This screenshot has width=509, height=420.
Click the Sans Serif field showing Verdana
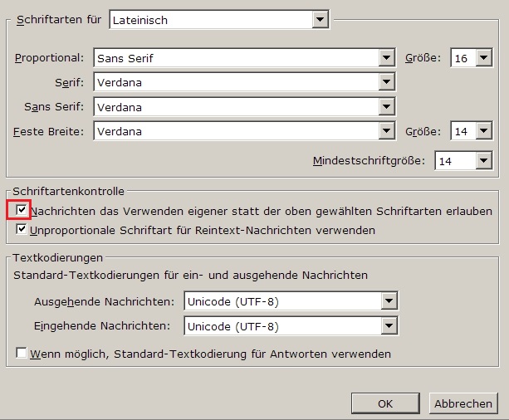(235, 107)
